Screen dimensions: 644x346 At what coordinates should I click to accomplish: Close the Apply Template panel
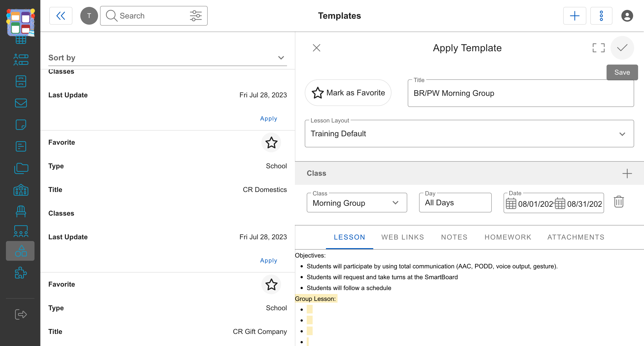317,48
